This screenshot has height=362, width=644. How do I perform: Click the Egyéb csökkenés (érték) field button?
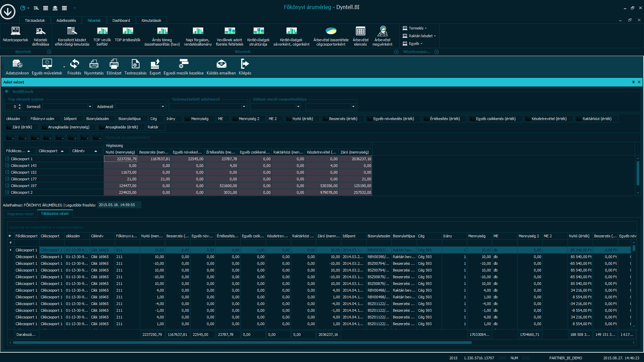[x=495, y=119]
